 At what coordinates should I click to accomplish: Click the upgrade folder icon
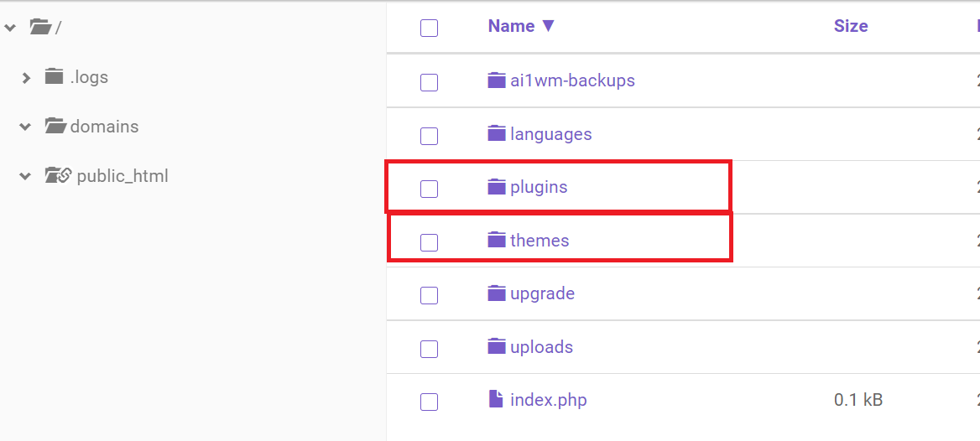point(497,293)
